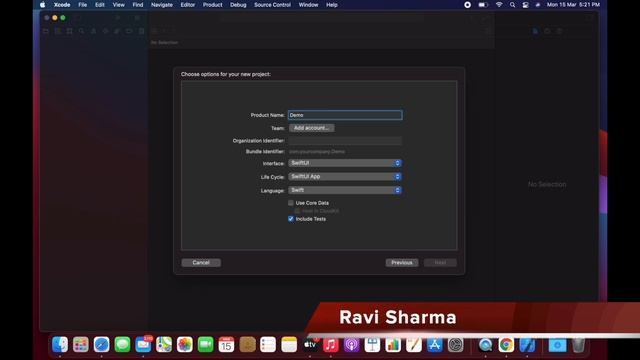Open the Product menu
Image resolution: width=640 pixels, height=360 pixels.
pos(213,5)
